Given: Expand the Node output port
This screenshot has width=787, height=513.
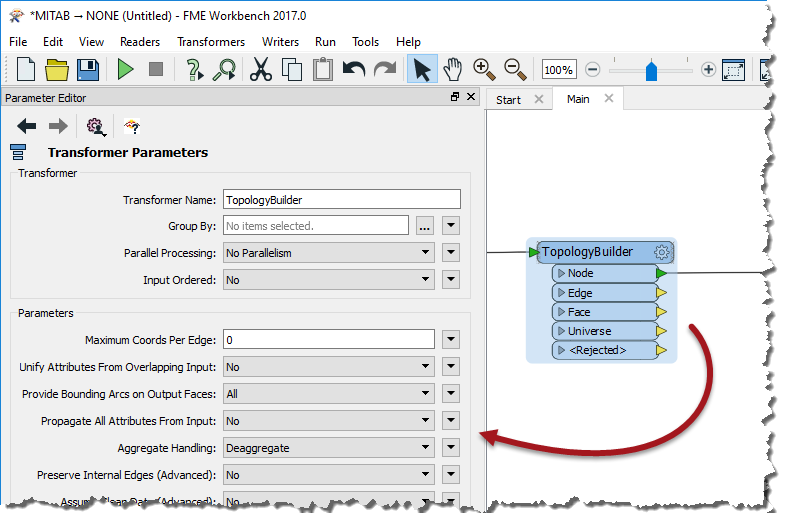Looking at the screenshot, I should click(561, 273).
